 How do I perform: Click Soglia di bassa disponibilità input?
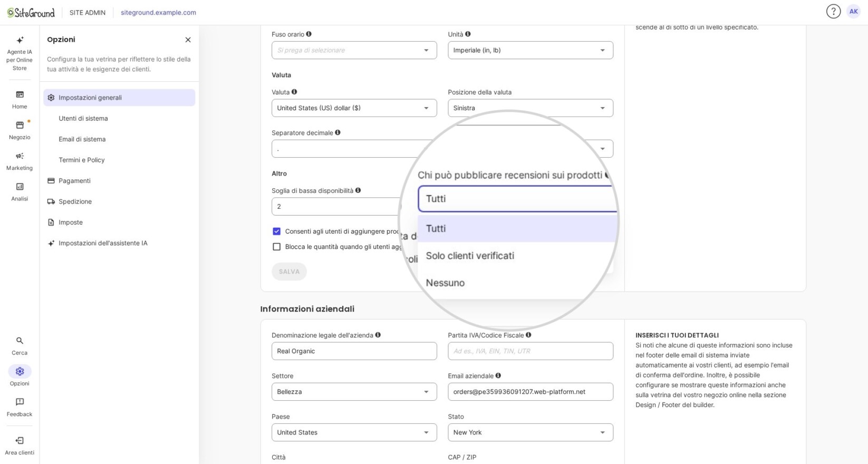click(336, 207)
